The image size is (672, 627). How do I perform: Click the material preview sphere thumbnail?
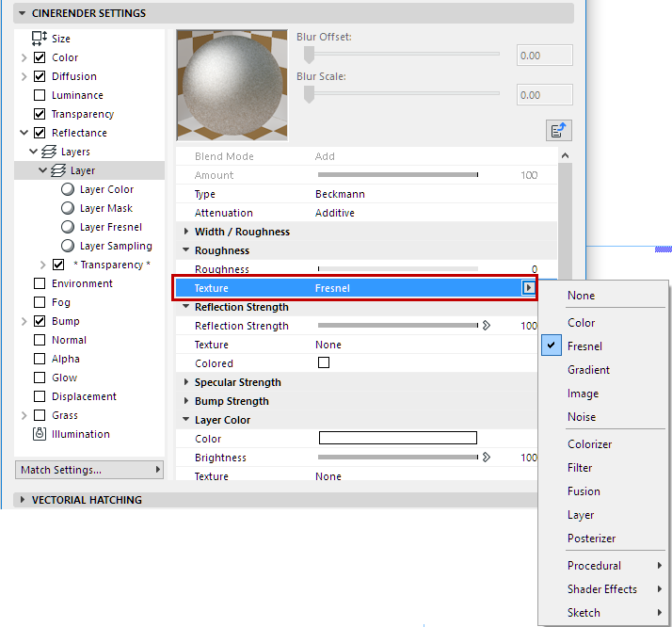click(232, 86)
